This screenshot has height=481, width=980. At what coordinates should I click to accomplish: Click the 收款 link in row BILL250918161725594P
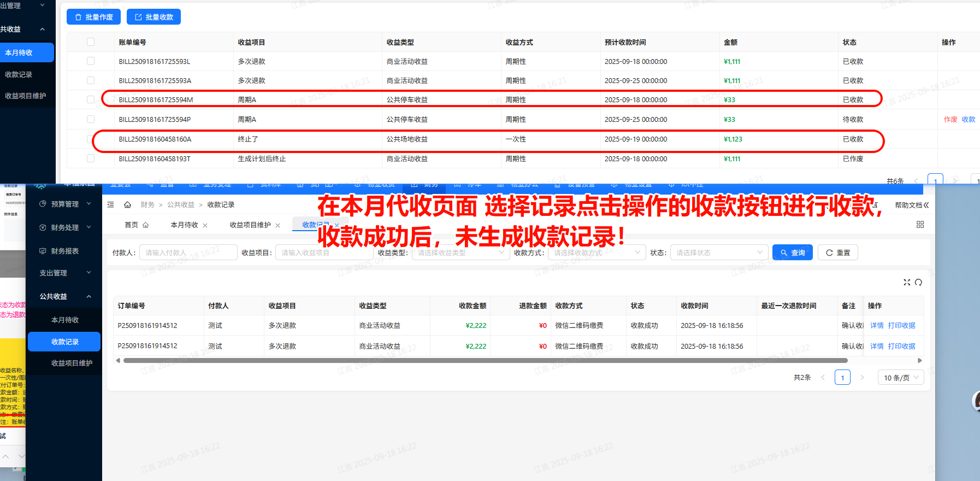pos(969,119)
